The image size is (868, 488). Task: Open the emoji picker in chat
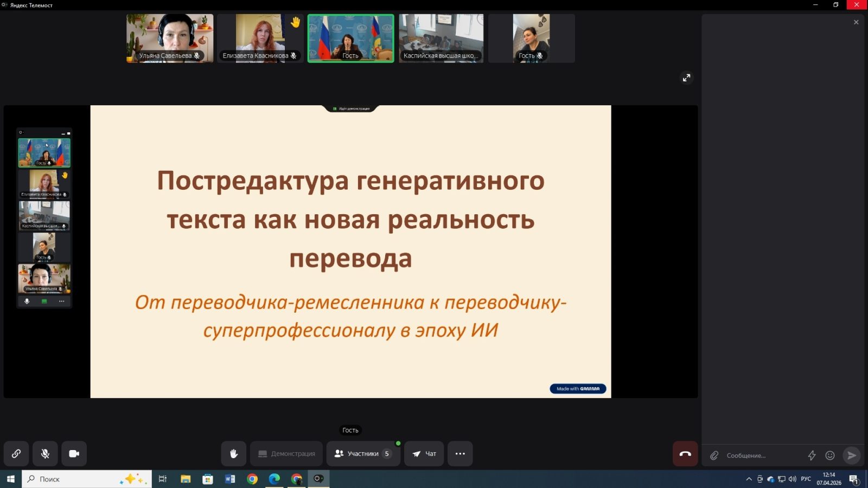830,455
